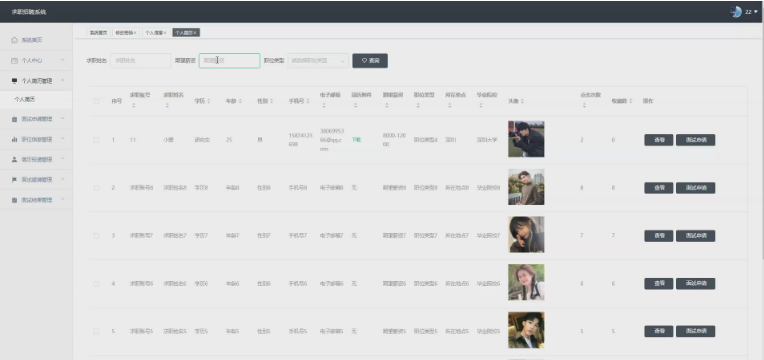Click the green 下载 link in row 1

356,140
